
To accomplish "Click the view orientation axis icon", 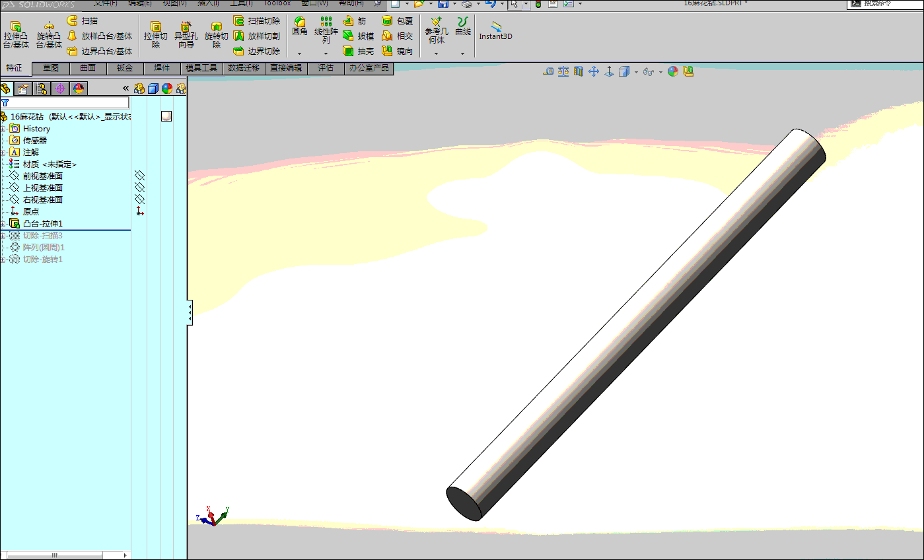I will pyautogui.click(x=609, y=71).
